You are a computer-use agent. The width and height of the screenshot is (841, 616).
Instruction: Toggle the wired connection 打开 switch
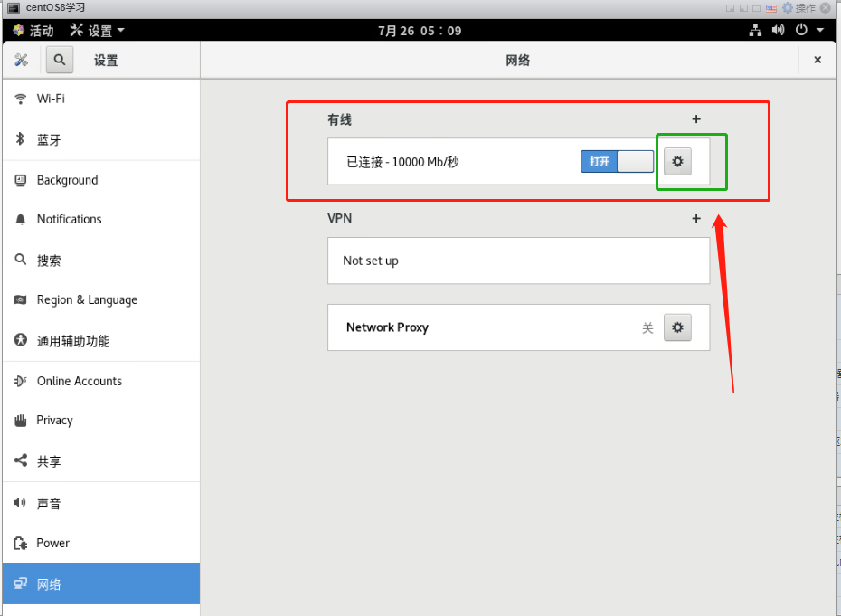(x=617, y=162)
